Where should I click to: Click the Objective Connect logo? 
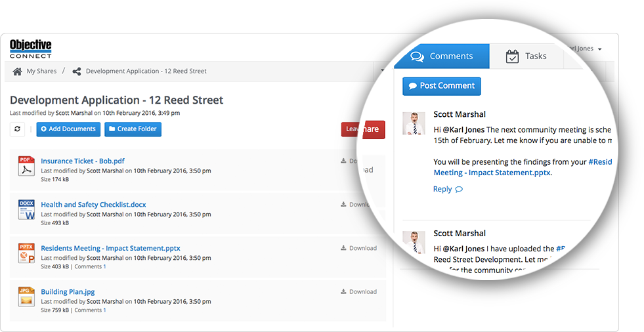[x=31, y=49]
